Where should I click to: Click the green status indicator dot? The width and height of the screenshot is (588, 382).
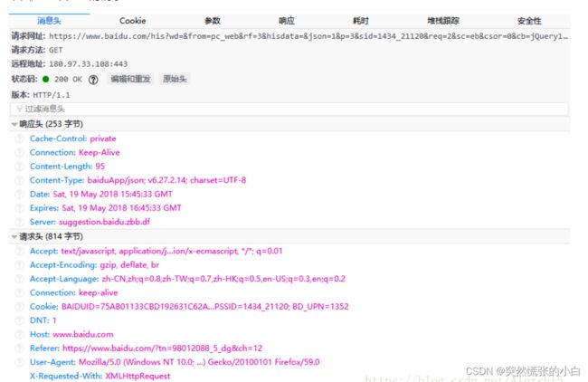[x=46, y=79]
